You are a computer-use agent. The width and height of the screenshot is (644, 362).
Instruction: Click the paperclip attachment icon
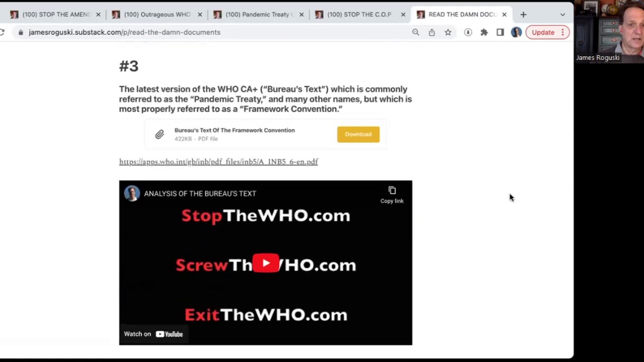(159, 134)
